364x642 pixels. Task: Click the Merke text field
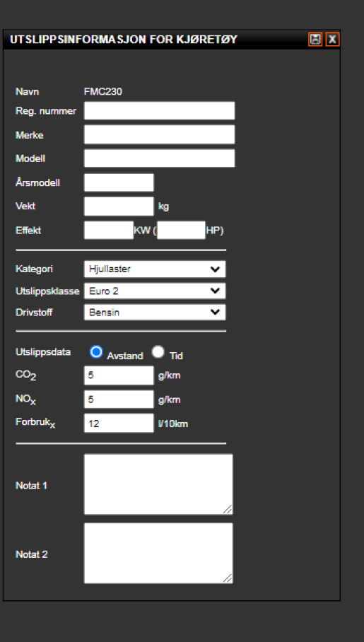tap(159, 134)
